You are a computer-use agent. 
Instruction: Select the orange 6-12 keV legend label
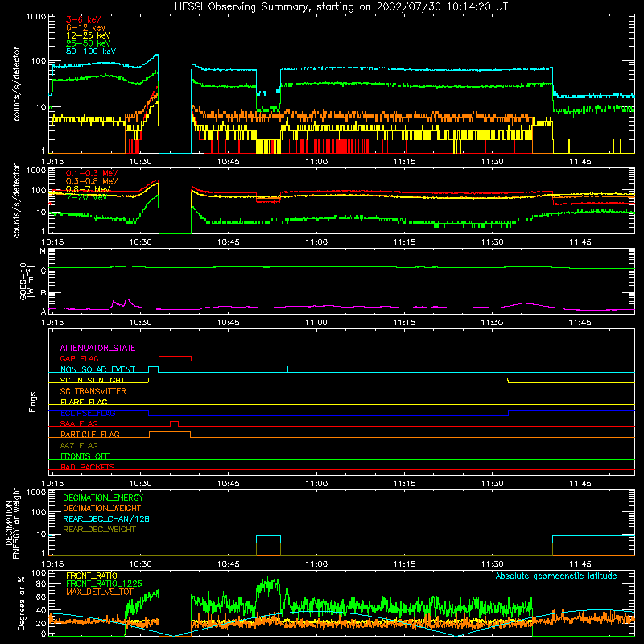pos(86,27)
